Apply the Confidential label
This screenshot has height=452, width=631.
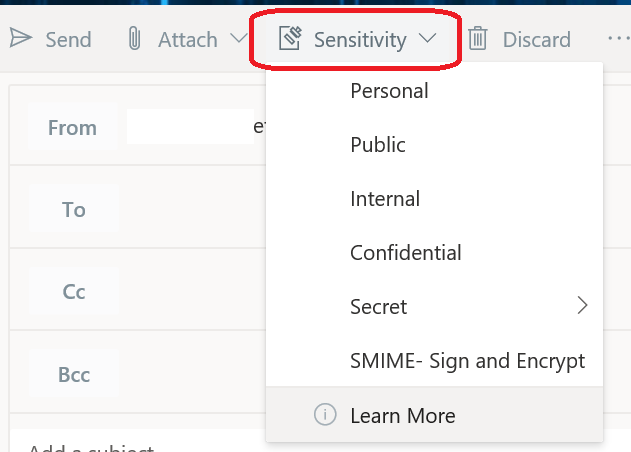tap(406, 253)
